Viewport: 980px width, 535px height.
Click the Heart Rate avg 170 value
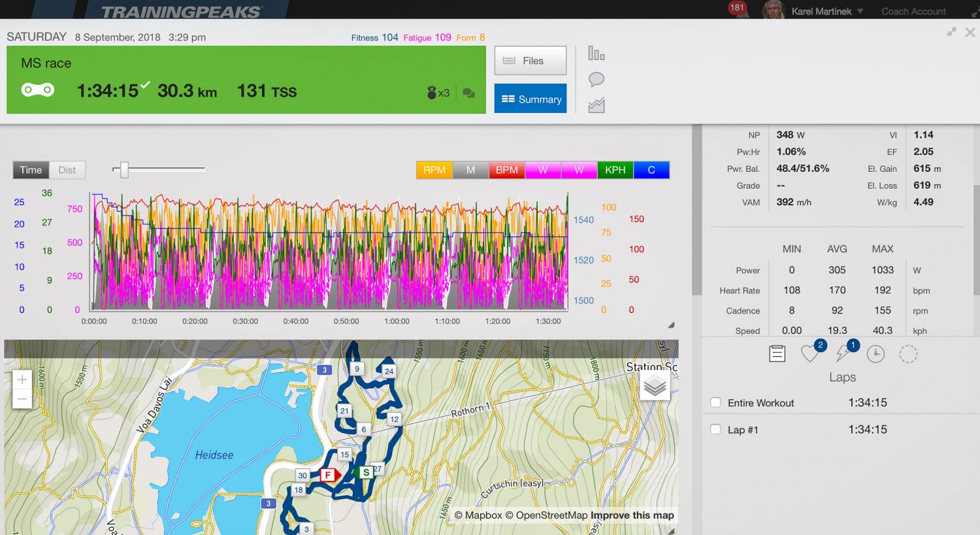point(837,290)
